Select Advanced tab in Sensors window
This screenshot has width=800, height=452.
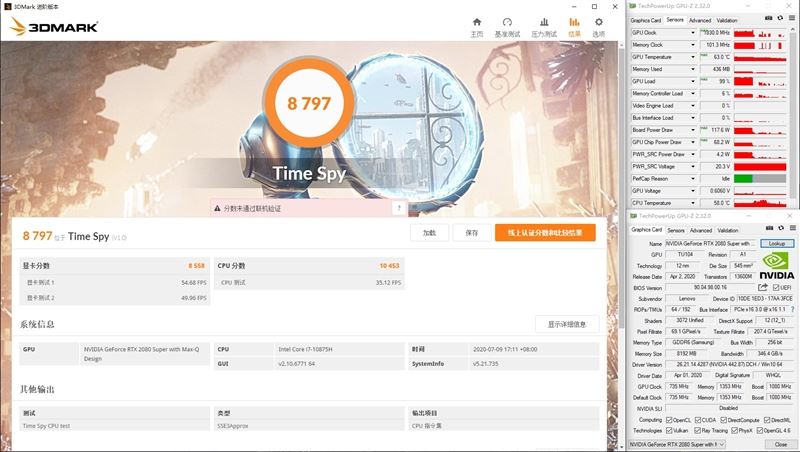coord(699,20)
